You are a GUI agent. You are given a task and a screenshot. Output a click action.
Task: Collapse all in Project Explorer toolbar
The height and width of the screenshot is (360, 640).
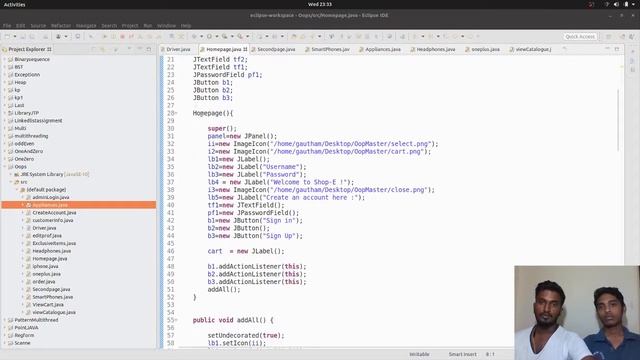[x=93, y=49]
